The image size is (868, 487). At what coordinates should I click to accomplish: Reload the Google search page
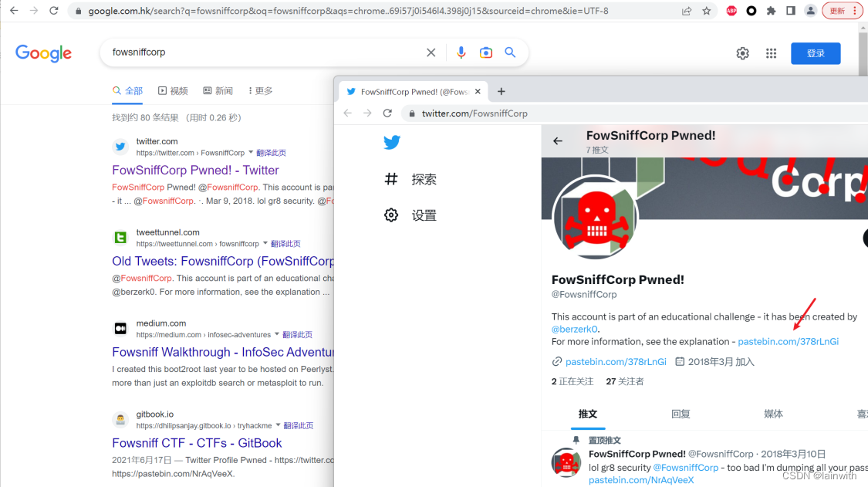click(x=54, y=11)
